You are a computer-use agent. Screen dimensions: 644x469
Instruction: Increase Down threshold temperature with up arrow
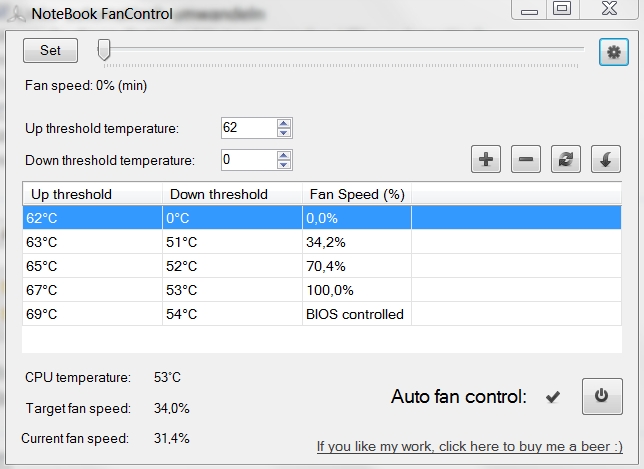[284, 155]
